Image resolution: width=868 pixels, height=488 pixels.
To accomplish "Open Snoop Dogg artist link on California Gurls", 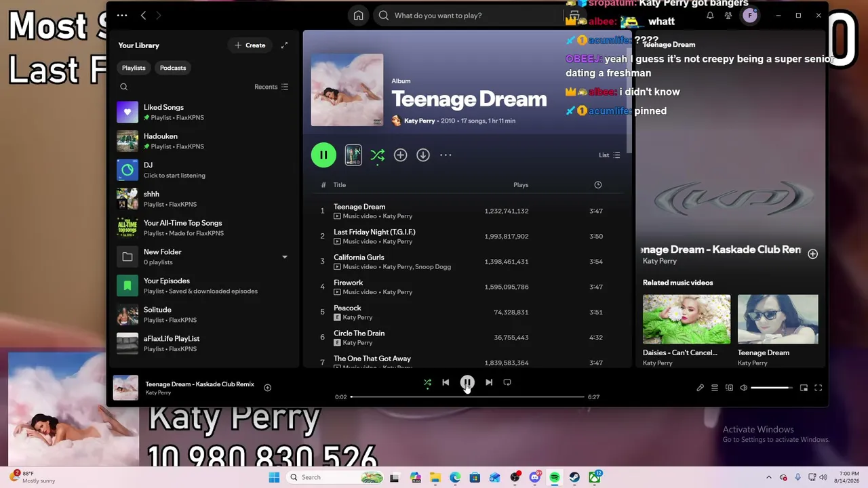I will point(433,267).
